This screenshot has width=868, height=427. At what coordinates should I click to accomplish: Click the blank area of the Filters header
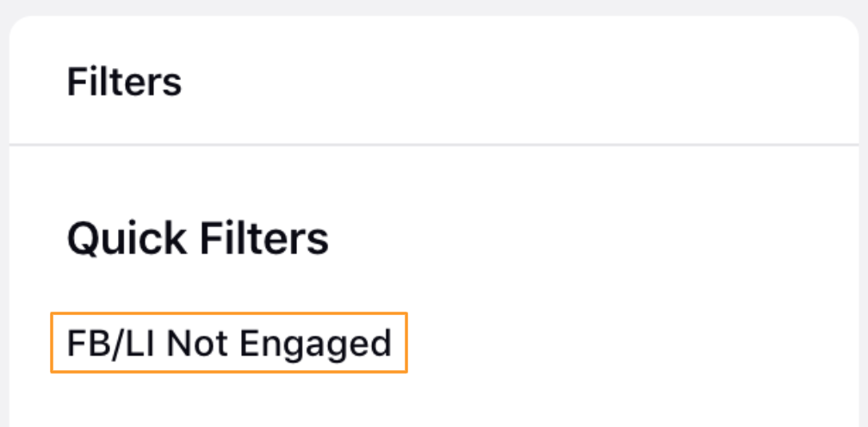520,83
